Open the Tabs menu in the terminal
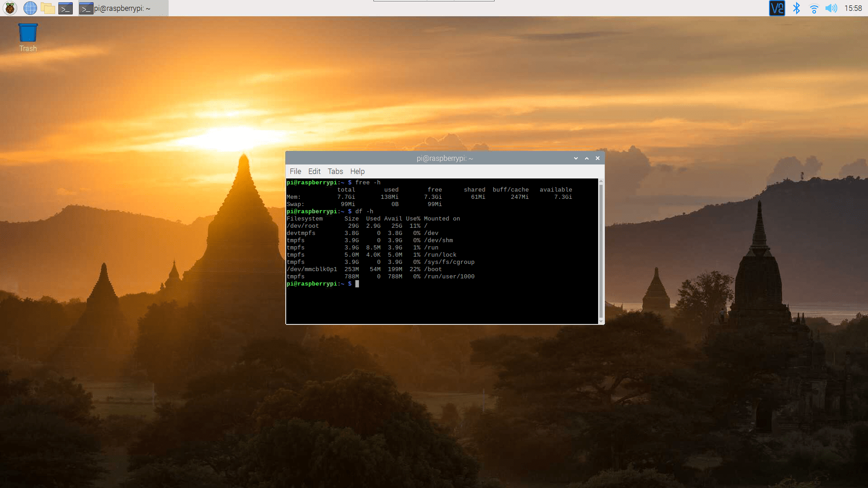 pyautogui.click(x=335, y=171)
